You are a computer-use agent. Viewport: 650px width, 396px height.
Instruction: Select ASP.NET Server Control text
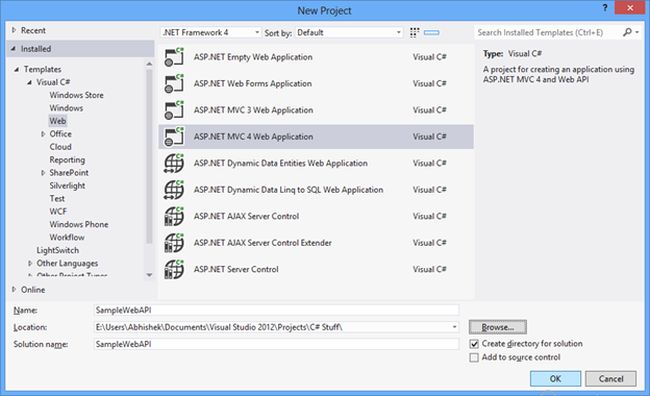coord(236,270)
